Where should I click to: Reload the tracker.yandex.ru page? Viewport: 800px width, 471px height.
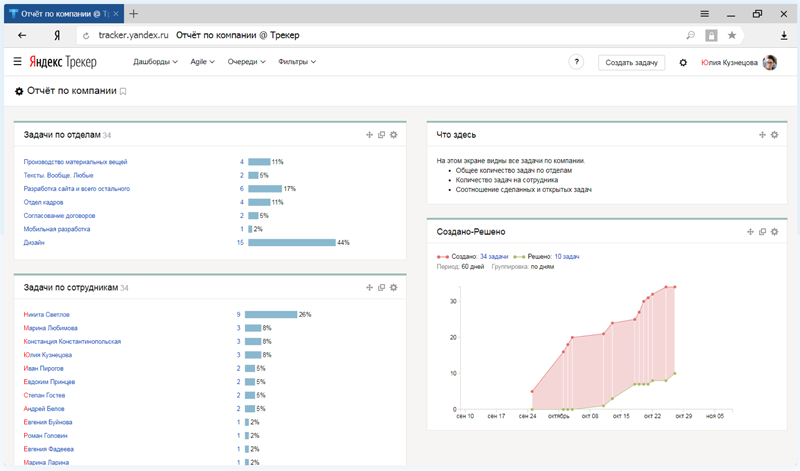click(x=86, y=36)
